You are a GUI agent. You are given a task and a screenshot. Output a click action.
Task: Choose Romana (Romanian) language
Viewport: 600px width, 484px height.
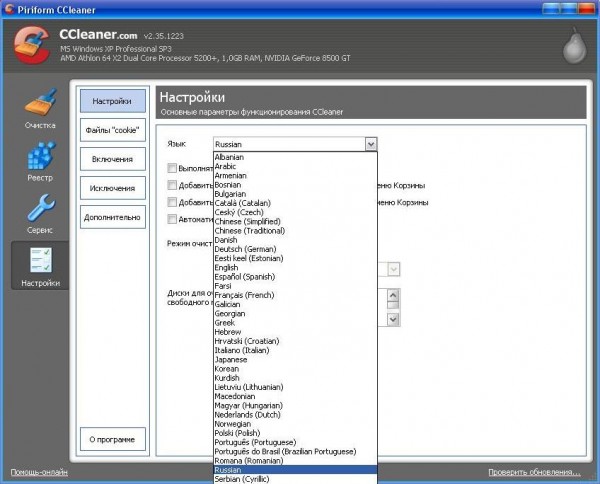point(295,460)
